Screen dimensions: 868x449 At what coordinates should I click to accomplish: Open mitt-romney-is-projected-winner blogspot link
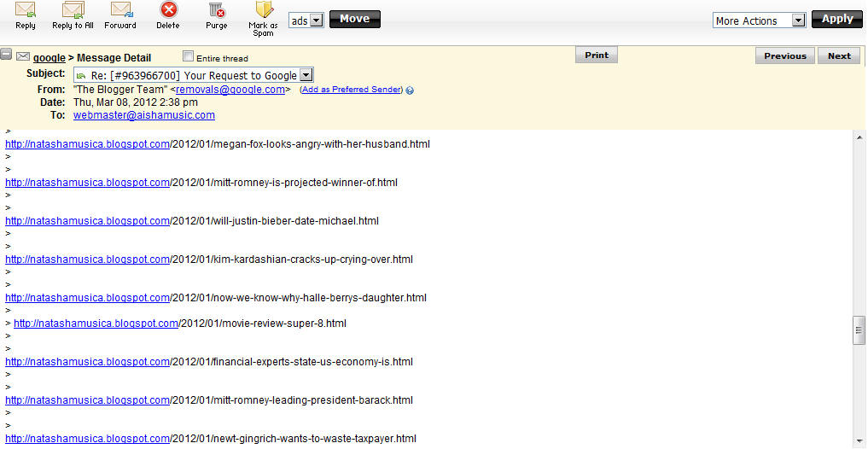click(x=87, y=182)
